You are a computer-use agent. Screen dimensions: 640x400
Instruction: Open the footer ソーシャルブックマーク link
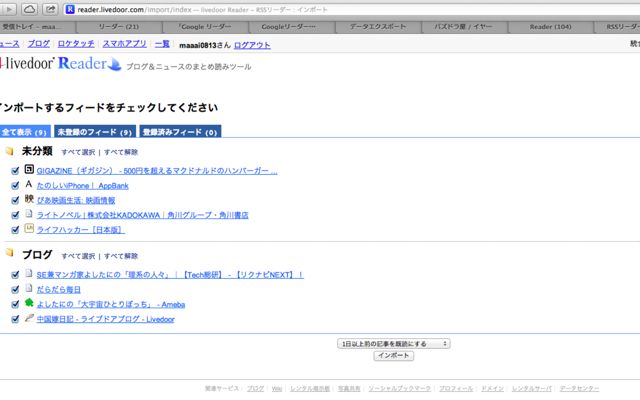coord(399,389)
